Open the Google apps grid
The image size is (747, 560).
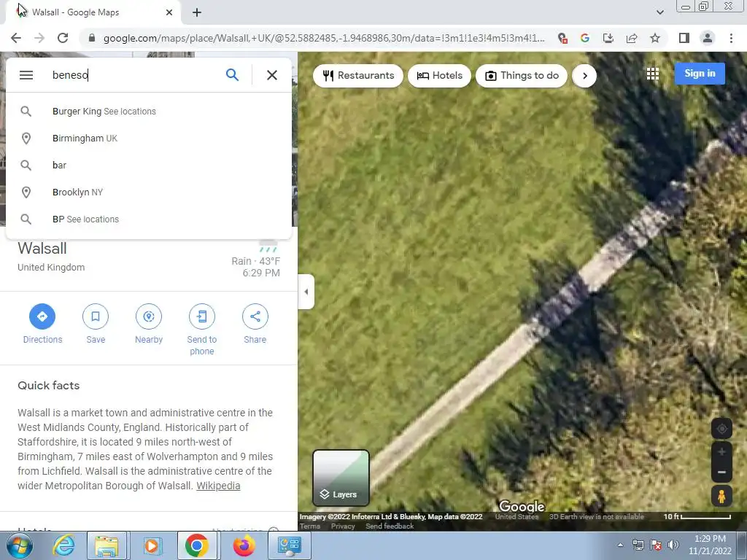click(x=653, y=74)
